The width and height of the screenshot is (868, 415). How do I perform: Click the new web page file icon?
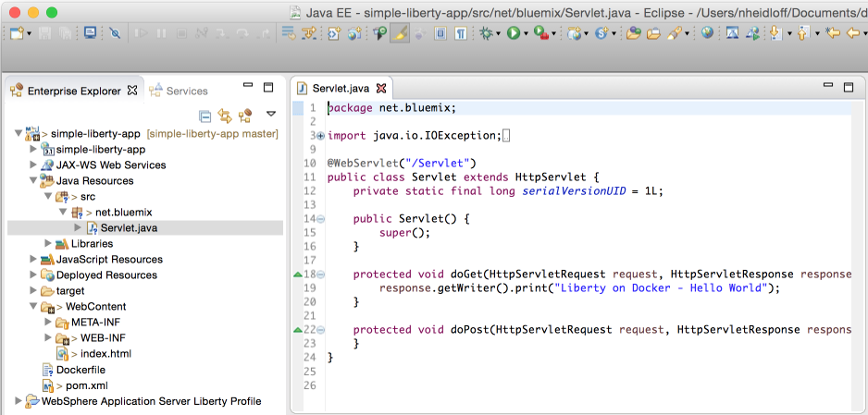point(334,33)
